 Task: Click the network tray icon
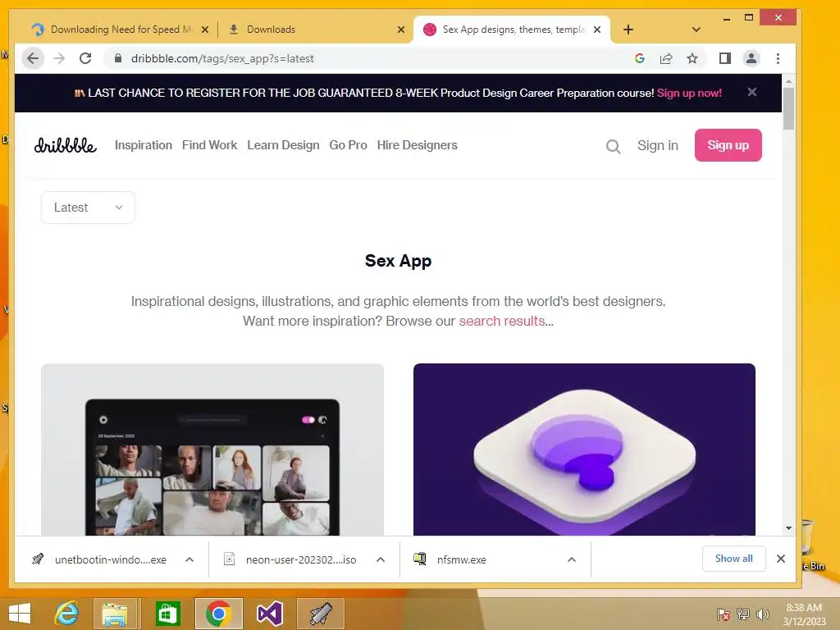click(x=743, y=614)
